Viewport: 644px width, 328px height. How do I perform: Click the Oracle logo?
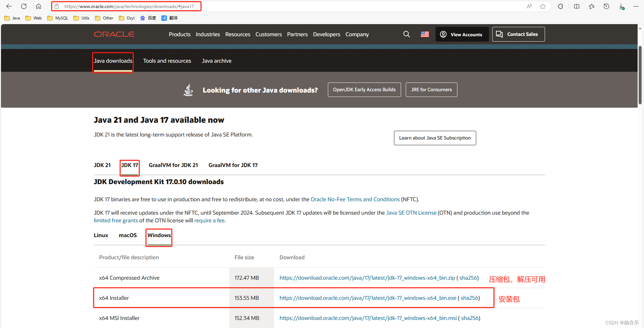click(114, 34)
